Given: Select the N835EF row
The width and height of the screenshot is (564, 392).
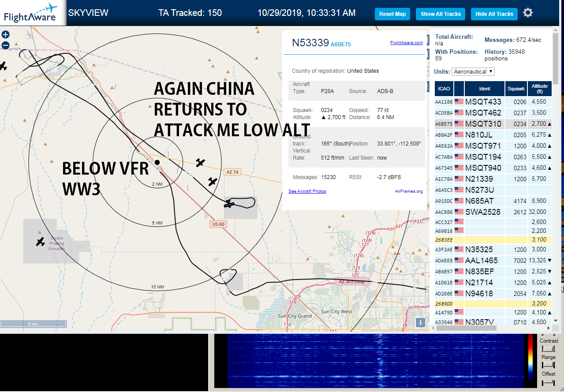Looking at the screenshot, I should coord(493,272).
